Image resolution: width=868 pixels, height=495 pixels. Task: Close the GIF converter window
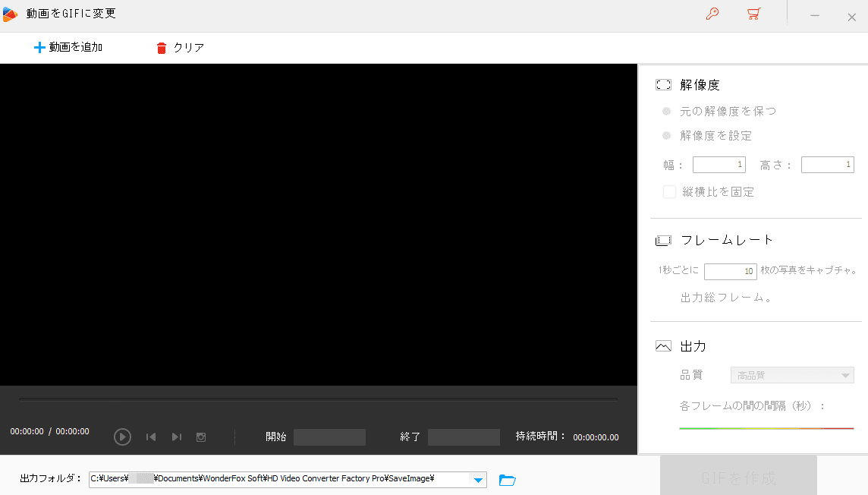tap(852, 17)
